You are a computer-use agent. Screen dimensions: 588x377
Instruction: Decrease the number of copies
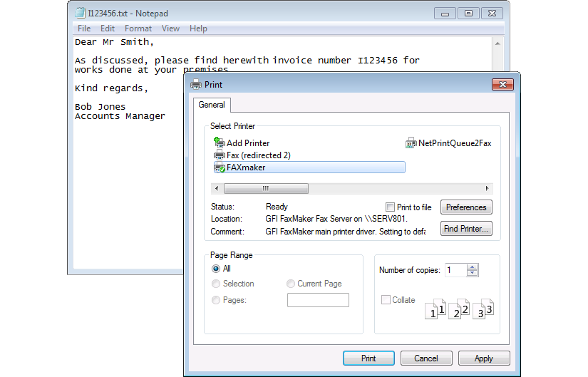coord(472,273)
